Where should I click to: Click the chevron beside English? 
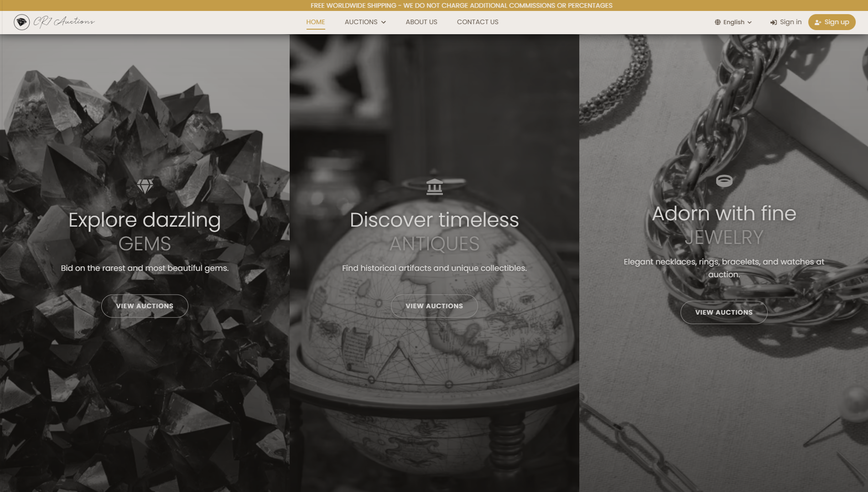[x=749, y=22]
